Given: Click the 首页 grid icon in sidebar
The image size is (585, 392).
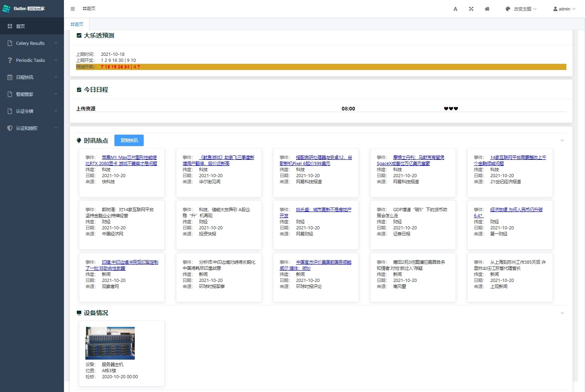Looking at the screenshot, I should 10,26.
